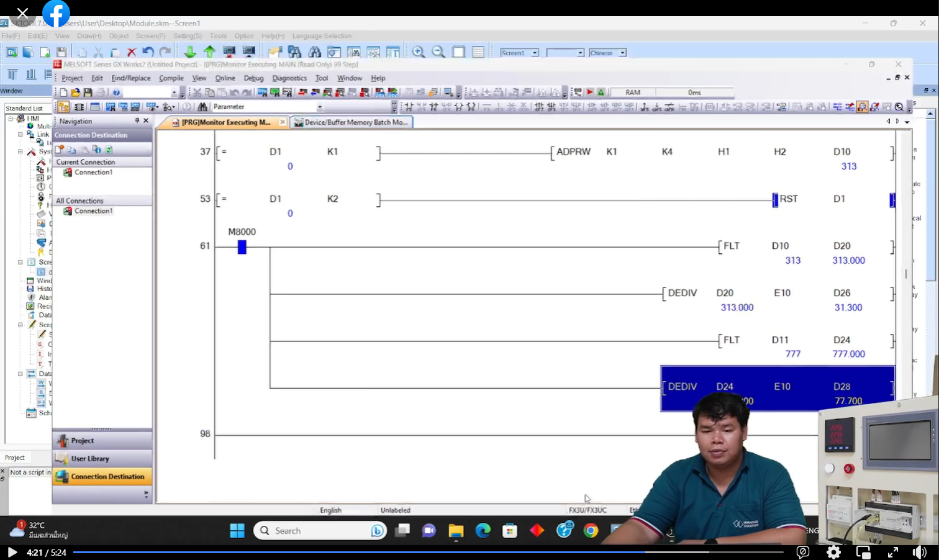Screen dimensions: 939x560
Task: Close the [PRG]Monitor Executing tab
Action: click(283, 122)
